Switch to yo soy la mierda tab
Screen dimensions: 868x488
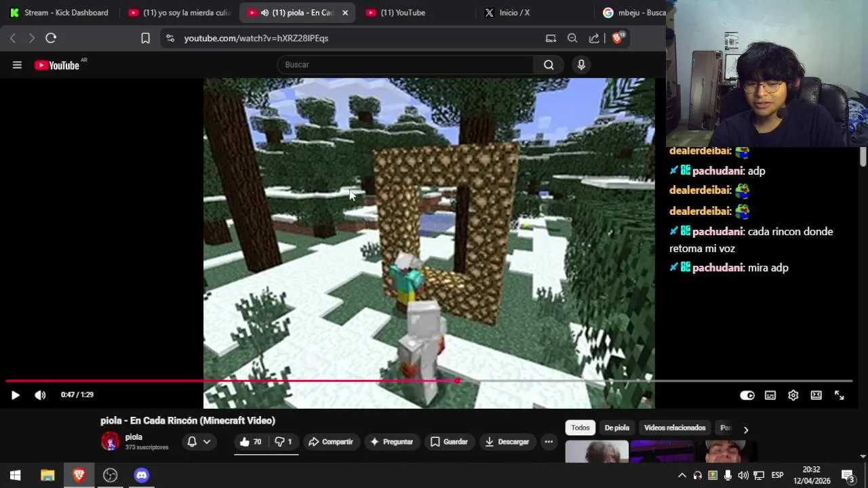[180, 12]
